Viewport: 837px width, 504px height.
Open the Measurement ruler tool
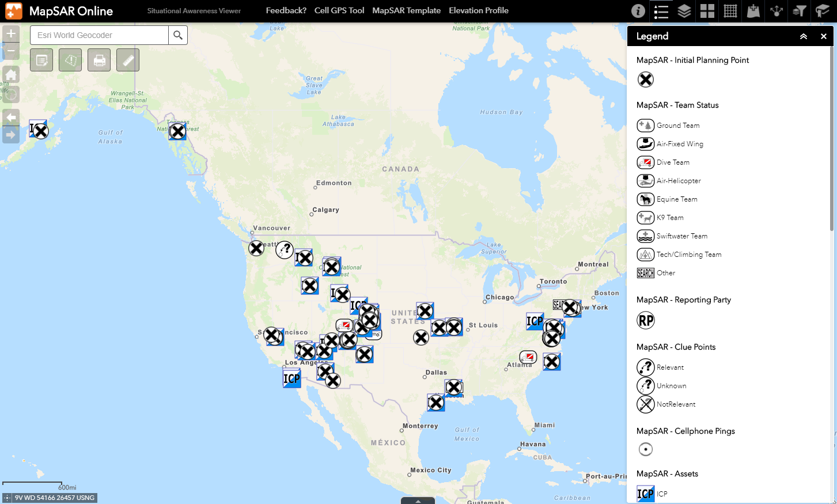128,60
